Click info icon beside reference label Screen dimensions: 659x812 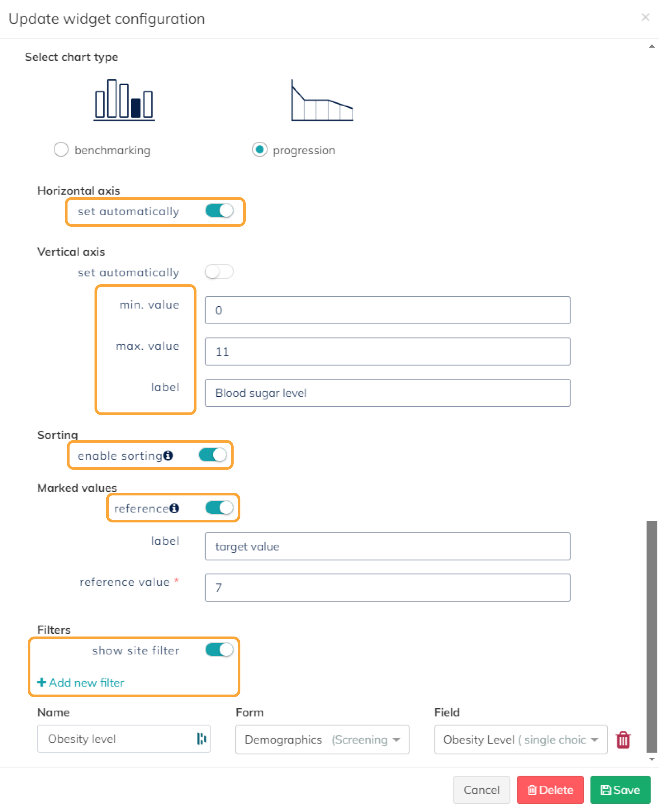pos(174,508)
